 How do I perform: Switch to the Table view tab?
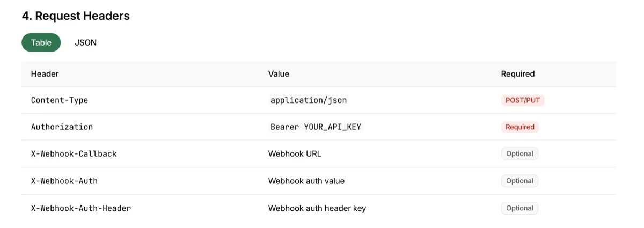41,42
